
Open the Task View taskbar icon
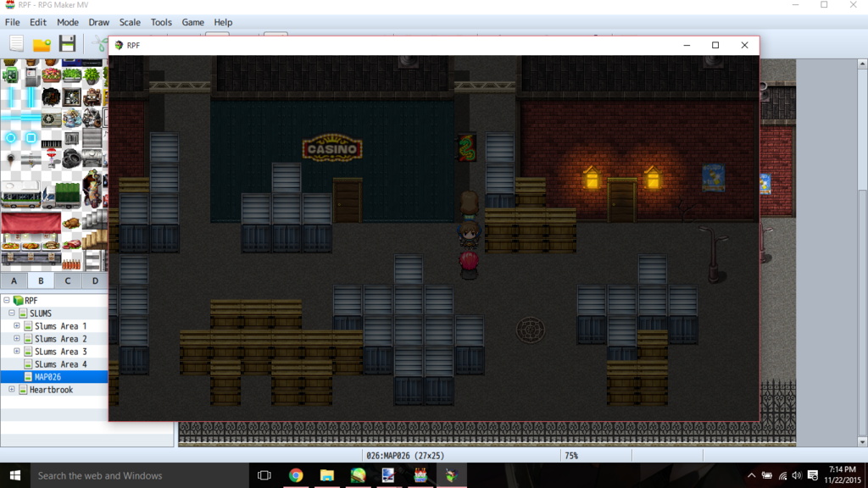coord(264,475)
